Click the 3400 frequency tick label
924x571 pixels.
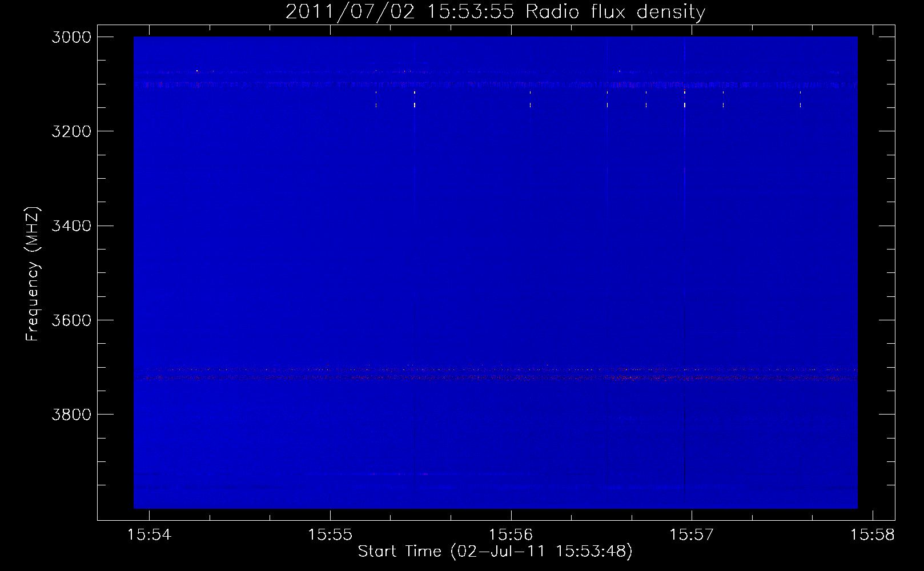tap(71, 226)
